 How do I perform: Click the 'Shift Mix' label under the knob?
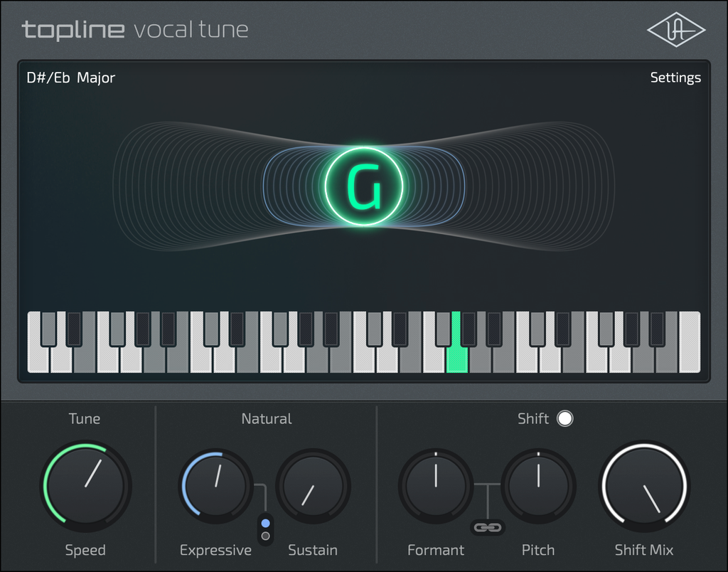(x=644, y=550)
